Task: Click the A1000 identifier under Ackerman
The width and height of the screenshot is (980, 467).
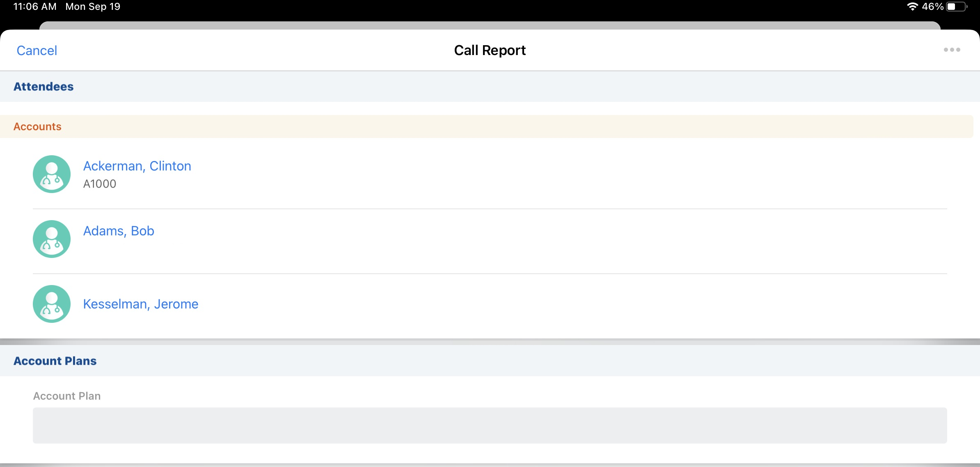Action: pyautogui.click(x=100, y=184)
